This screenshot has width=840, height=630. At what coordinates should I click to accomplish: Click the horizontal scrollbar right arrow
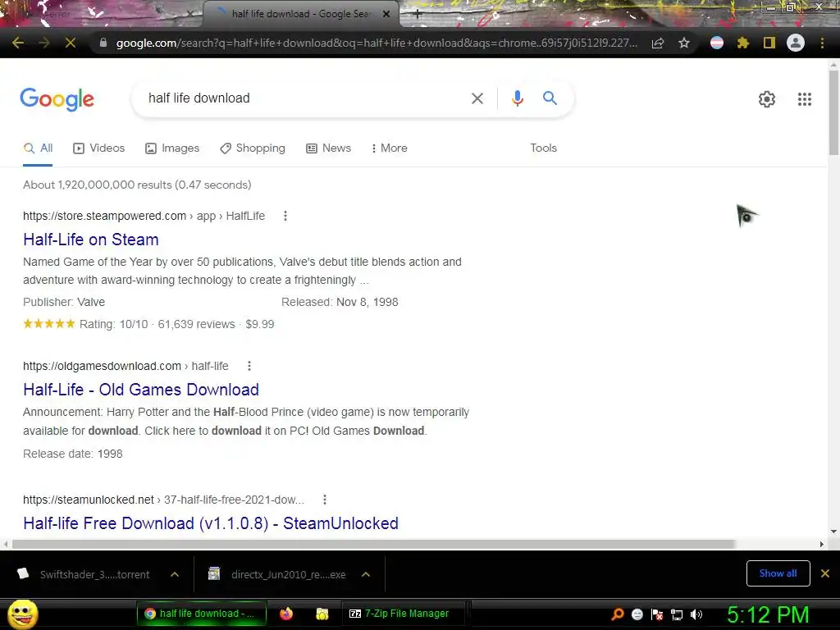click(821, 545)
